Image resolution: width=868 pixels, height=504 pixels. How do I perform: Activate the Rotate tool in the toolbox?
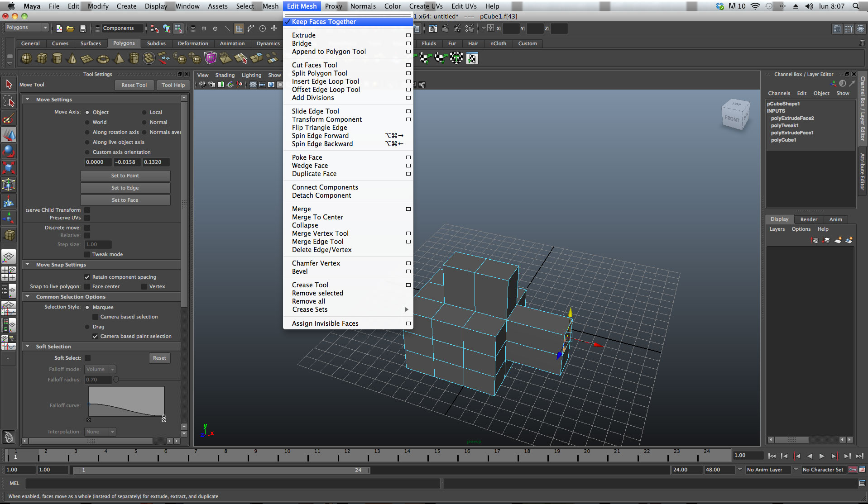pyautogui.click(x=9, y=151)
